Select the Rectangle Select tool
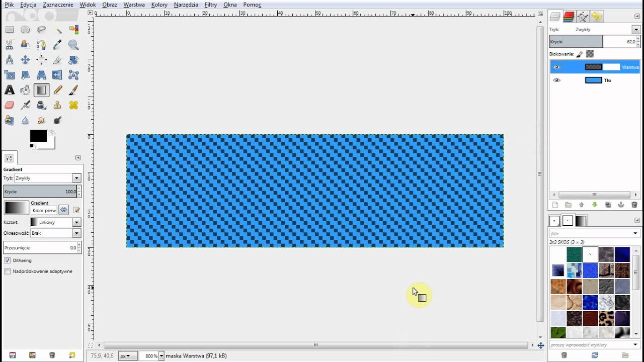This screenshot has width=644, height=362. pyautogui.click(x=10, y=30)
